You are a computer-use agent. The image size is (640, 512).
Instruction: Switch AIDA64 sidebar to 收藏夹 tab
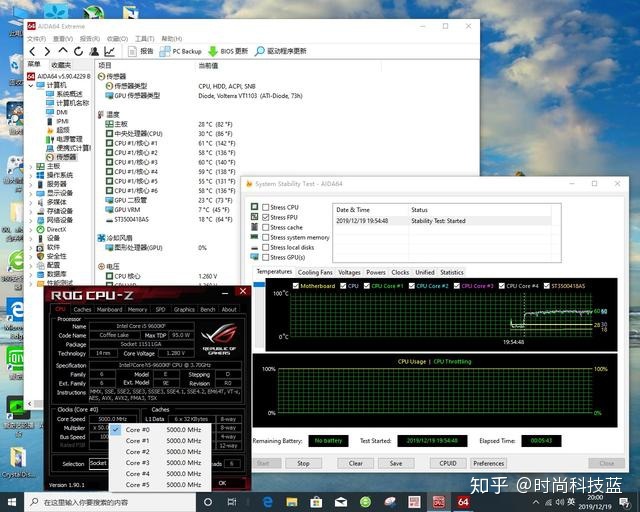pos(61,65)
